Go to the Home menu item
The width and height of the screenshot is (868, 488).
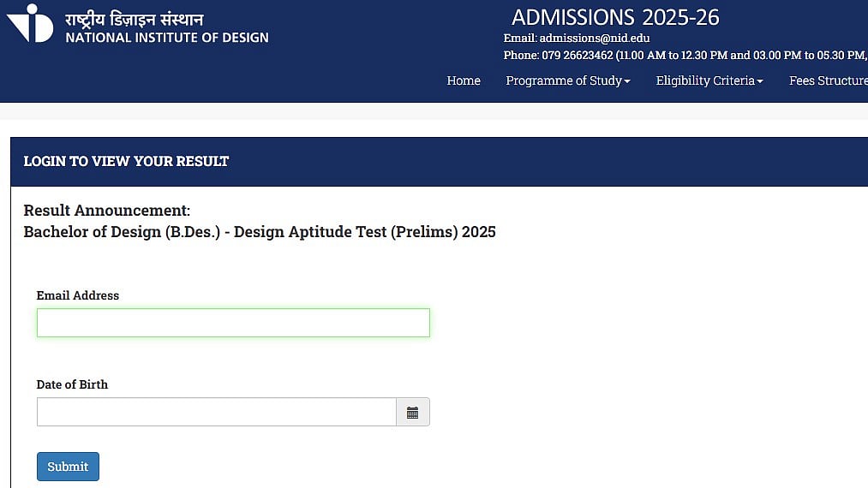(x=464, y=80)
